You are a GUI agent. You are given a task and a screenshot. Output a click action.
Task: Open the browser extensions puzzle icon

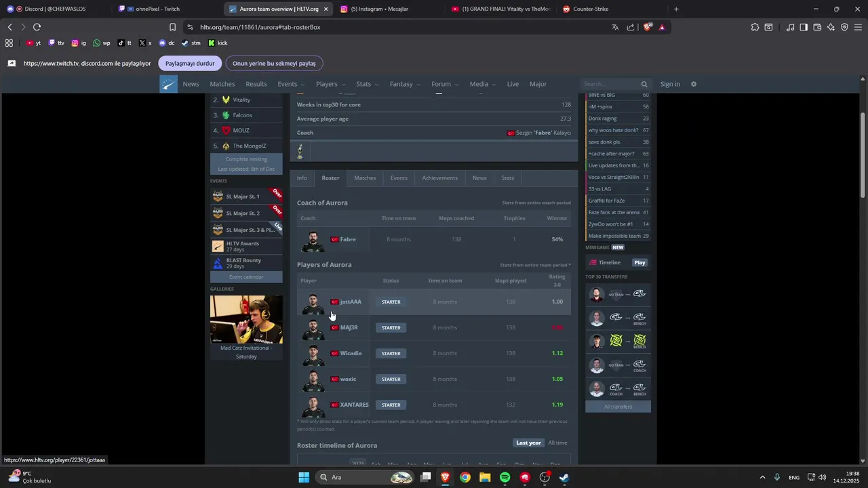[x=755, y=27]
